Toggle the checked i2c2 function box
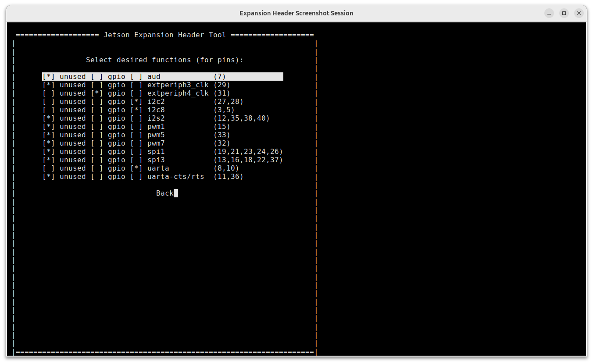Image resolution: width=593 pixels, height=364 pixels. tap(136, 102)
